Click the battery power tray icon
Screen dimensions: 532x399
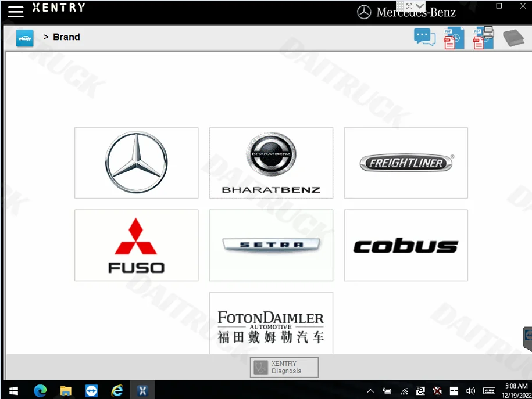(387, 391)
